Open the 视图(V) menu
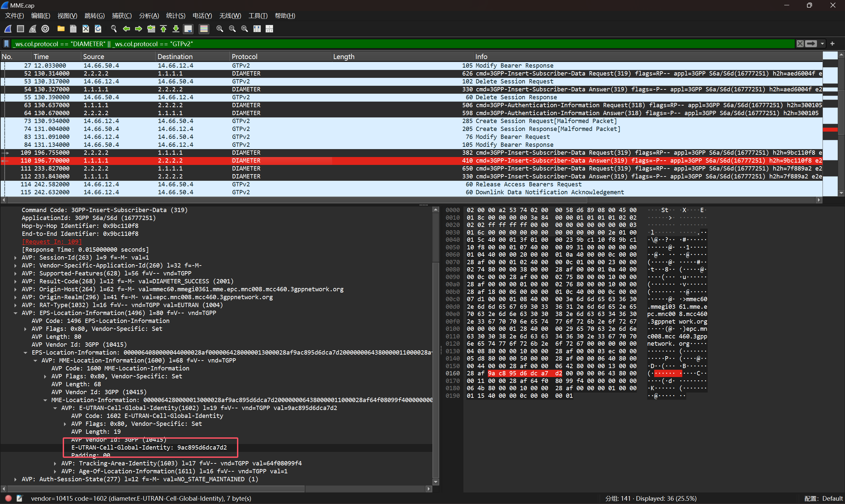845x504 pixels. pyautogui.click(x=67, y=16)
